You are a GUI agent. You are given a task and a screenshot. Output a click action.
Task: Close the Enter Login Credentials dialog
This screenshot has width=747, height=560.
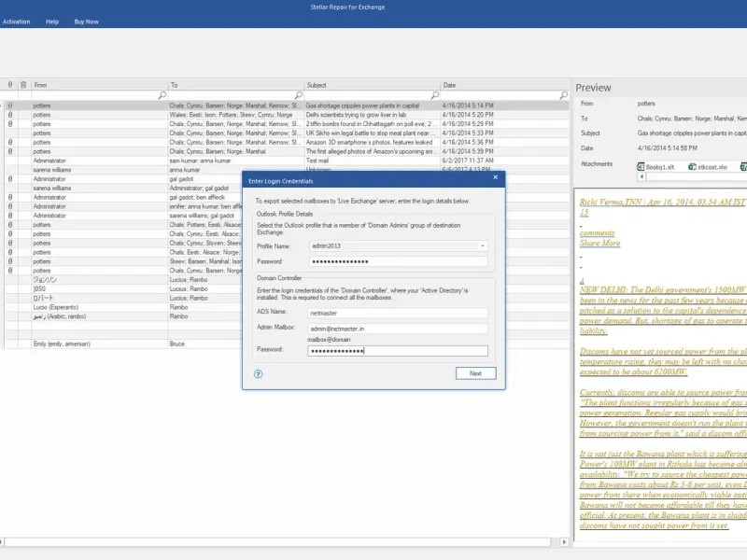point(496,177)
